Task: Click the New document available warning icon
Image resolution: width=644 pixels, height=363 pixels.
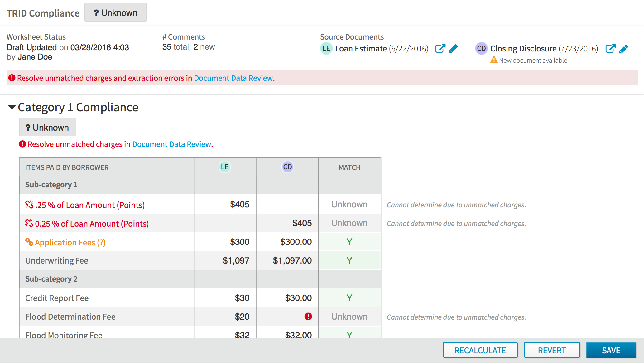Action: tap(494, 60)
